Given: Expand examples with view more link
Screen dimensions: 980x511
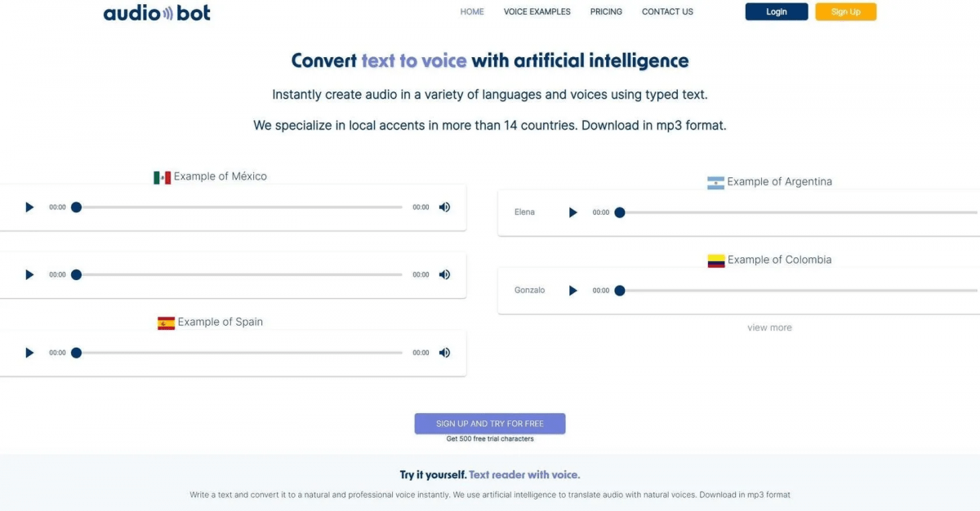Looking at the screenshot, I should tap(769, 328).
